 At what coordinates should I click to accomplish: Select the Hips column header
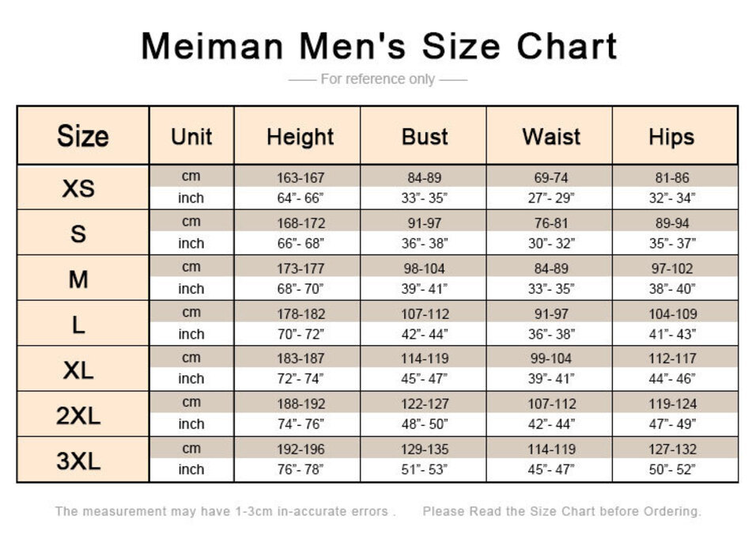[x=671, y=136]
